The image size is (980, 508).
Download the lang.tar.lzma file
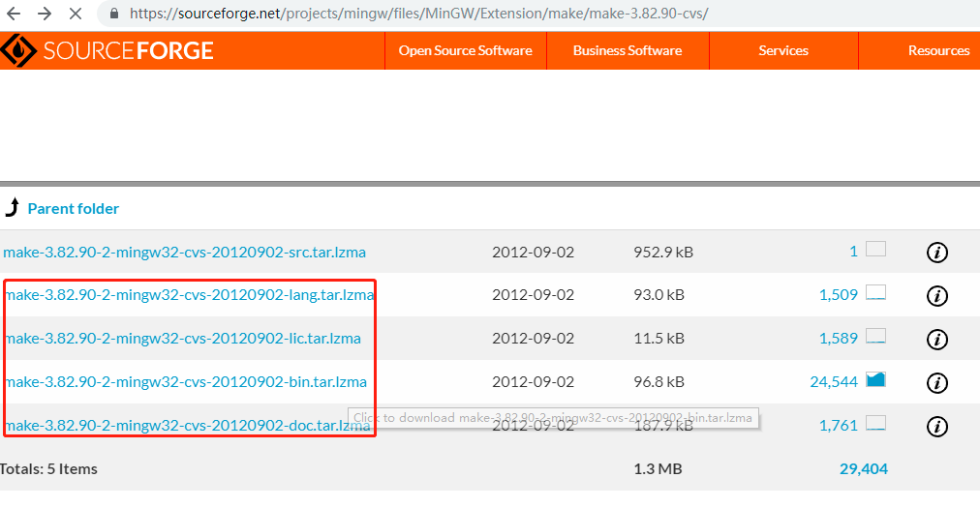click(190, 294)
